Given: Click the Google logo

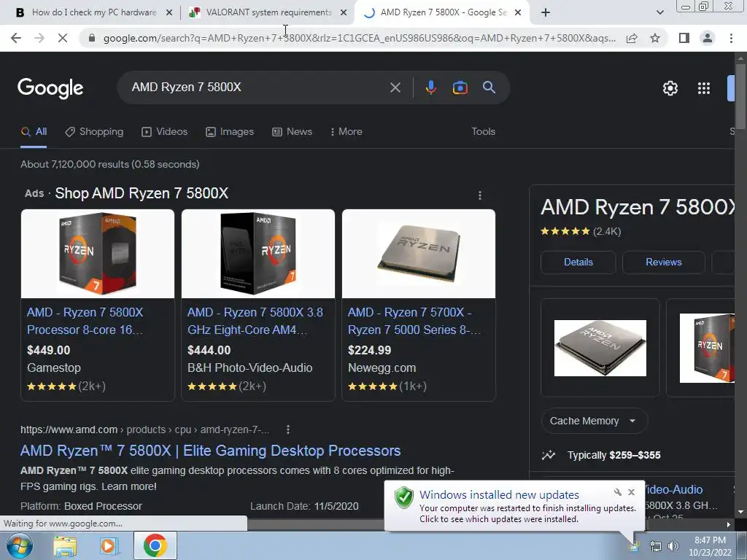Looking at the screenshot, I should (50, 88).
